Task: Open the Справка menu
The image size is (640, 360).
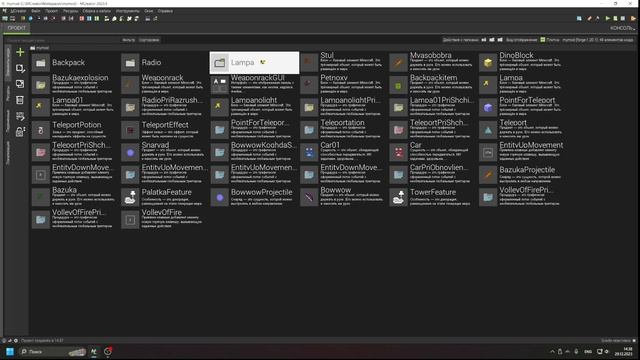Action: 165,11
